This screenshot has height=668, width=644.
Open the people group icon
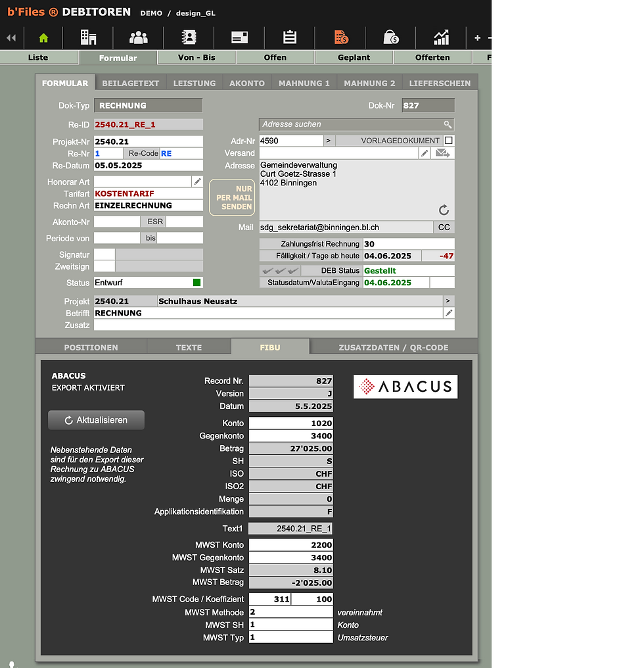pos(139,37)
